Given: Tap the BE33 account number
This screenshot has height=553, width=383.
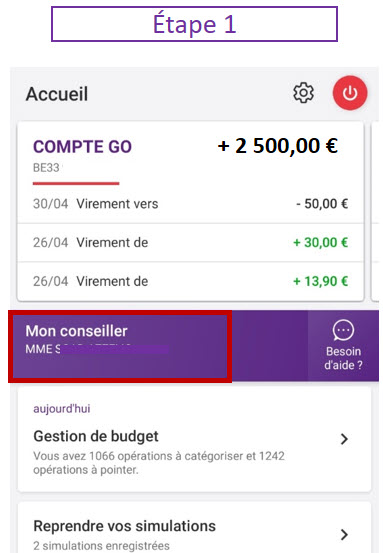Looking at the screenshot, I should coord(47,168).
